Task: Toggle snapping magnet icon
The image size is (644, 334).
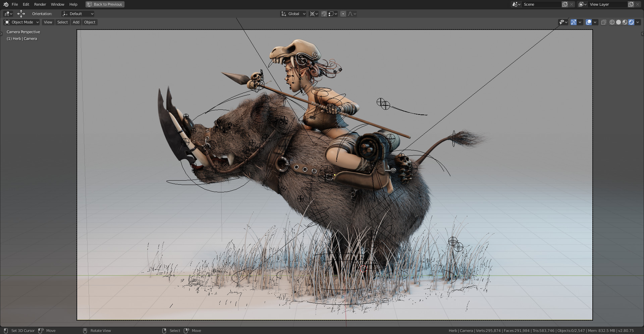Action: coord(324,14)
